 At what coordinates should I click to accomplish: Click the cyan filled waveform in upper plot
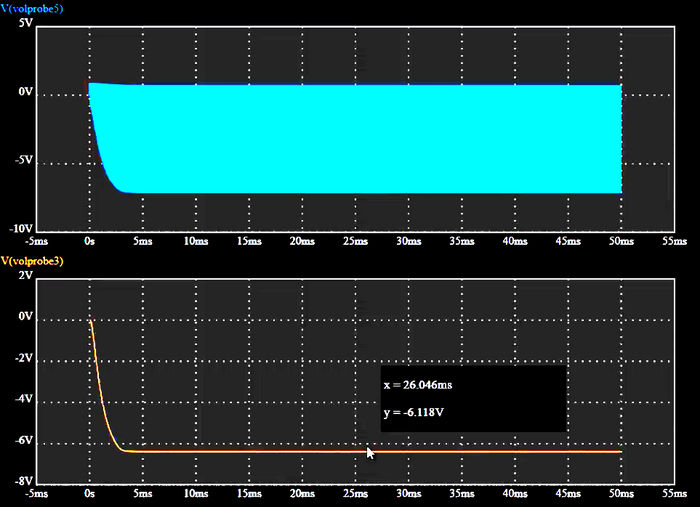pyautogui.click(x=357, y=138)
